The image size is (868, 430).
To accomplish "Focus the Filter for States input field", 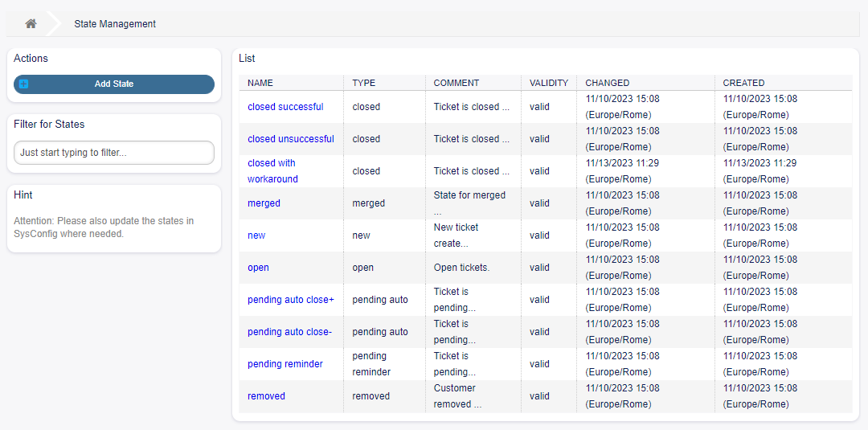I will [114, 153].
